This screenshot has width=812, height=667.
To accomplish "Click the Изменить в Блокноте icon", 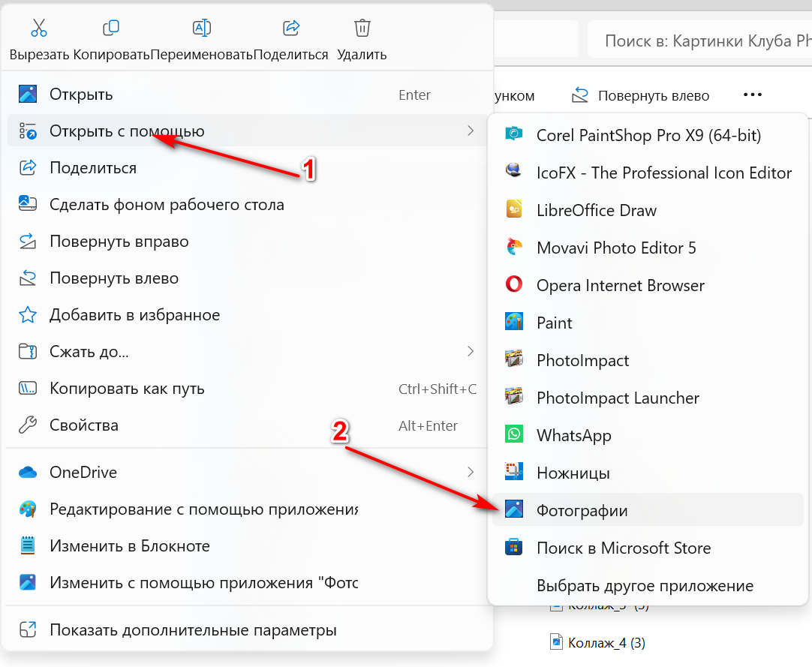I will coord(28,545).
